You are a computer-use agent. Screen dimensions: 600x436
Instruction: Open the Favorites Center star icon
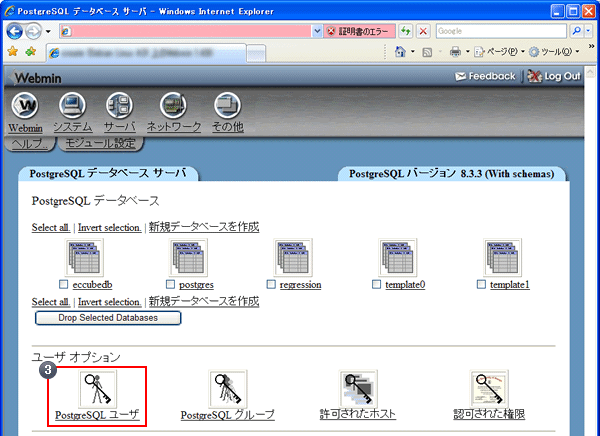pos(13,51)
